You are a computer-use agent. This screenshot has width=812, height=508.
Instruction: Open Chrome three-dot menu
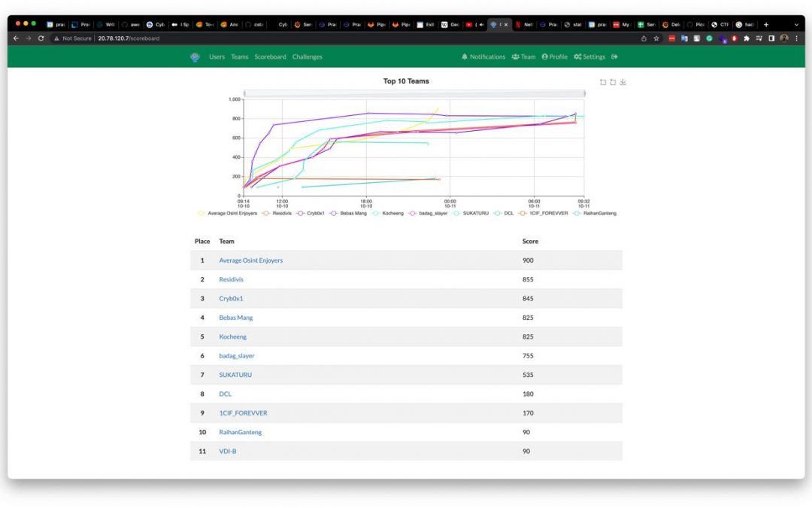[796, 38]
